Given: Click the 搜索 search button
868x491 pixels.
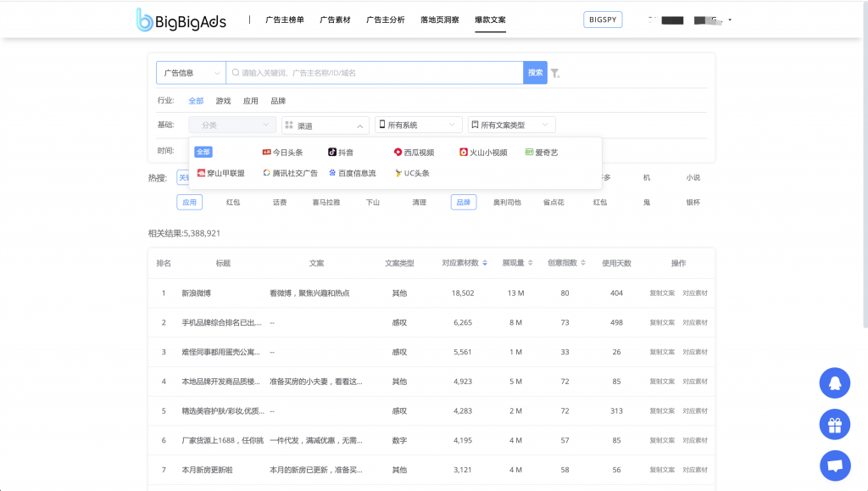Looking at the screenshot, I should coord(536,73).
